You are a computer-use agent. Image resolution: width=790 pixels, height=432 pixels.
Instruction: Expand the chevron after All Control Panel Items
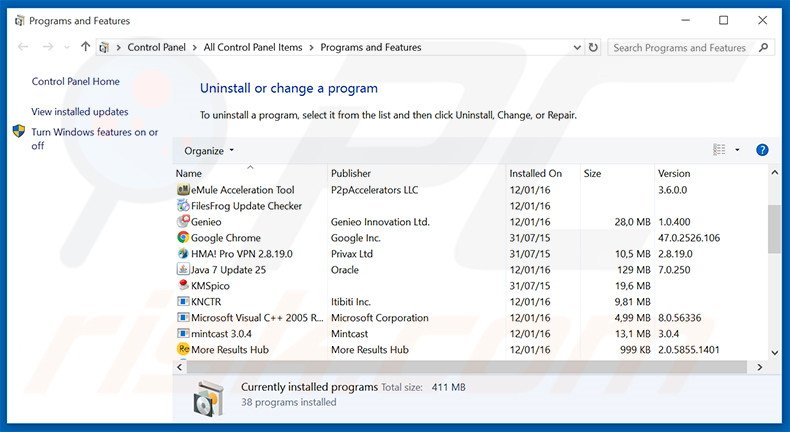tap(311, 47)
